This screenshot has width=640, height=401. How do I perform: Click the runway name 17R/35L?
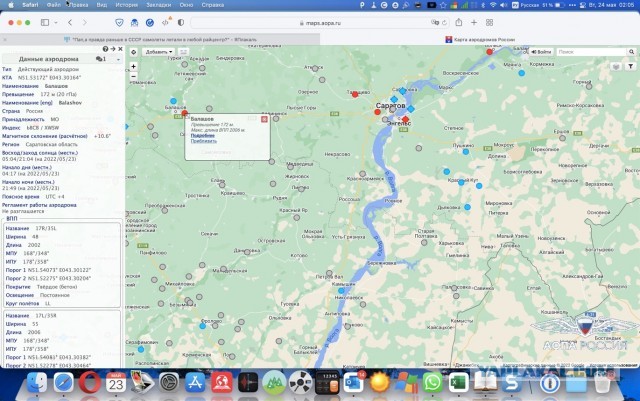[x=46, y=228]
